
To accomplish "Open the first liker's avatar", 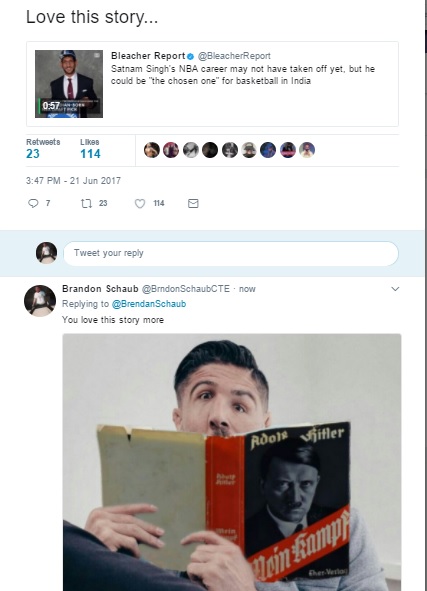I will [152, 150].
